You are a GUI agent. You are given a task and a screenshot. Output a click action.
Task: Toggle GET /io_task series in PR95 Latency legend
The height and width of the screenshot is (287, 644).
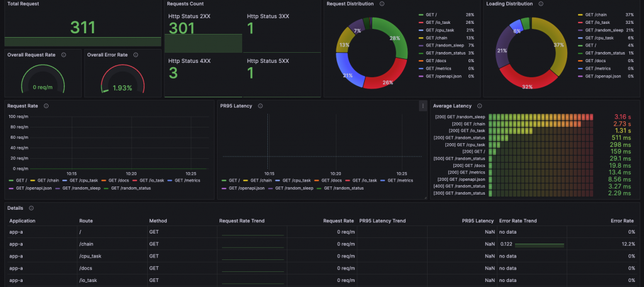(361, 180)
